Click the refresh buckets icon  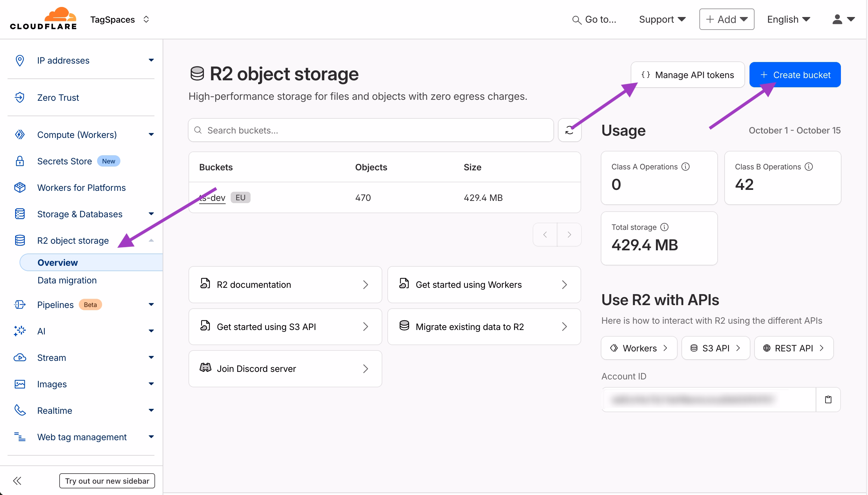[x=569, y=130]
